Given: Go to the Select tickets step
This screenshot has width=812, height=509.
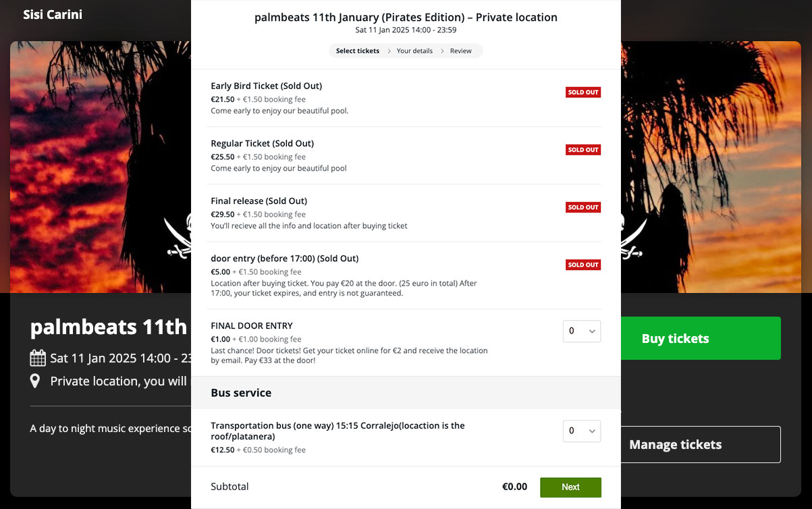Looking at the screenshot, I should coord(358,51).
